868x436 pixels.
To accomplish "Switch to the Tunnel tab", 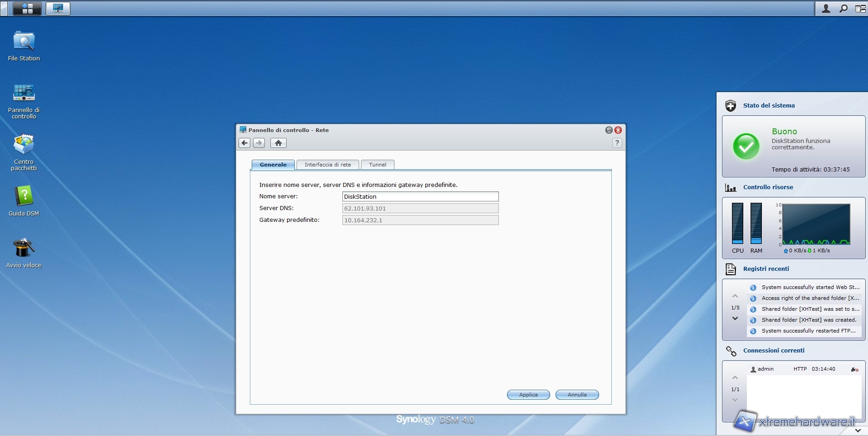I will tap(377, 165).
